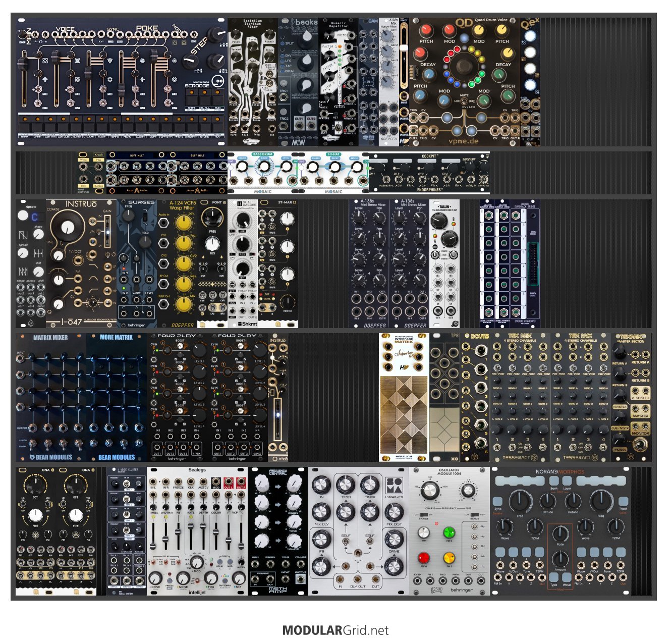This screenshot has height=641, width=672.
Task: Click the Amount knob on Morphos
Action: 560,558
